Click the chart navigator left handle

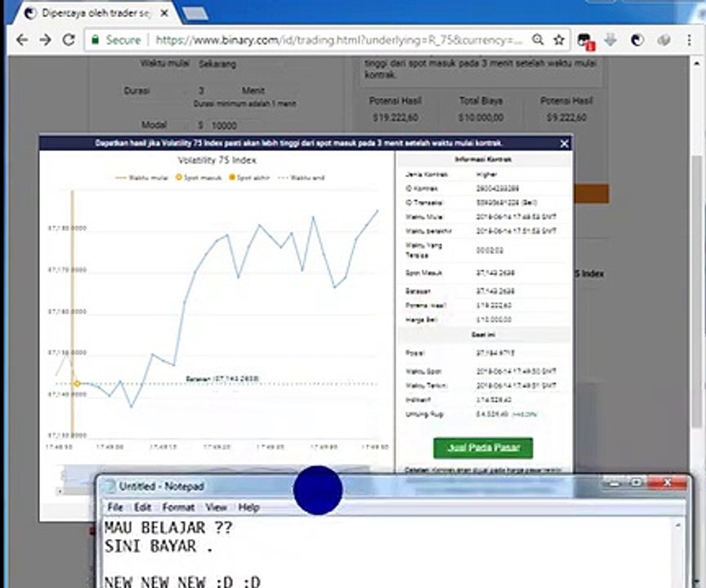tap(63, 475)
